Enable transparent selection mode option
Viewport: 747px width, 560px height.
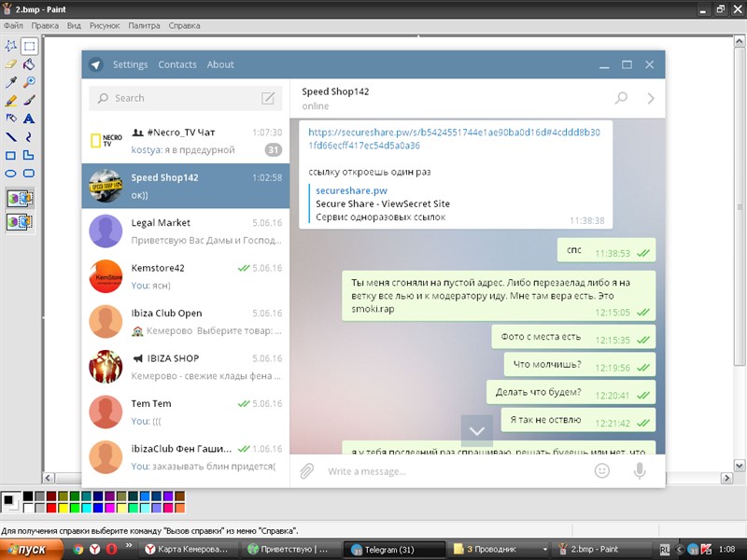click(20, 221)
